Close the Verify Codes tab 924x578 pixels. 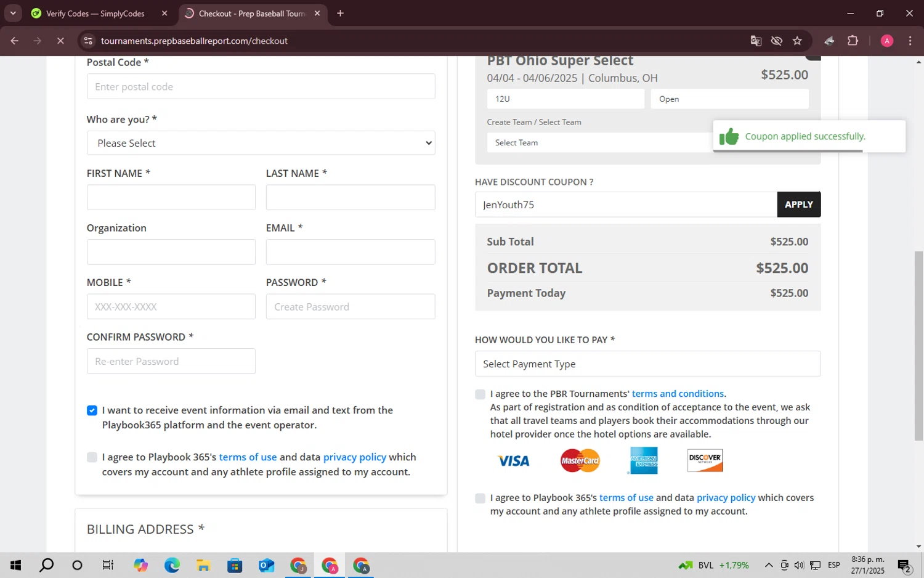164,14
